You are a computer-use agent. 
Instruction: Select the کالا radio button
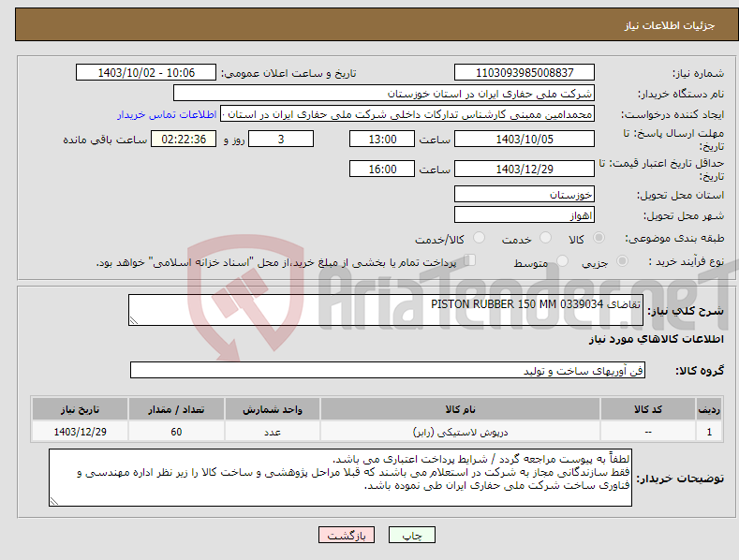599,238
